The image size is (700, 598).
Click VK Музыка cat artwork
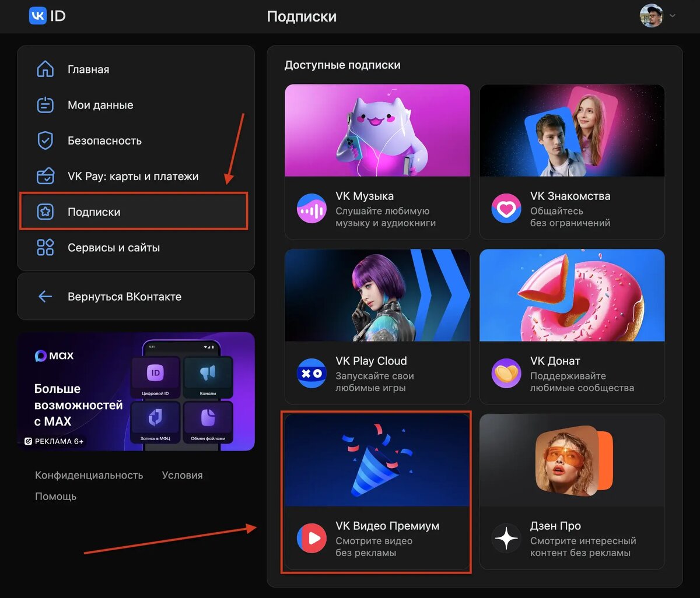point(377,131)
